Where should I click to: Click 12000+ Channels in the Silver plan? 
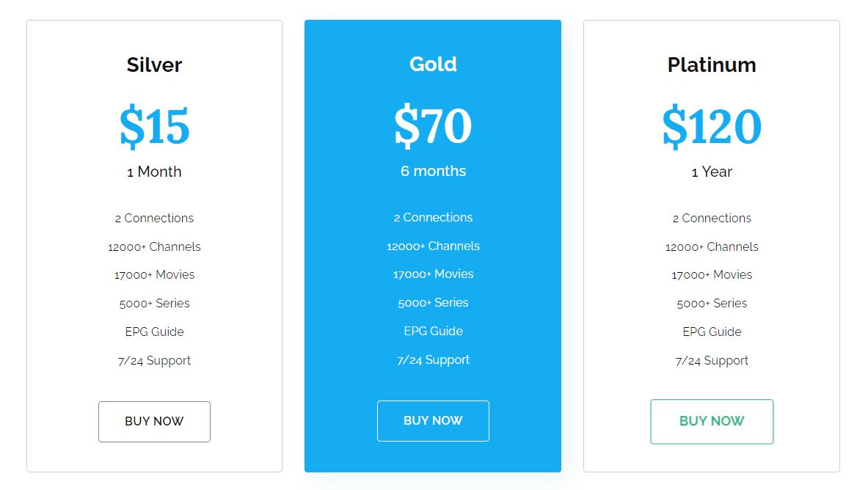[x=154, y=247]
